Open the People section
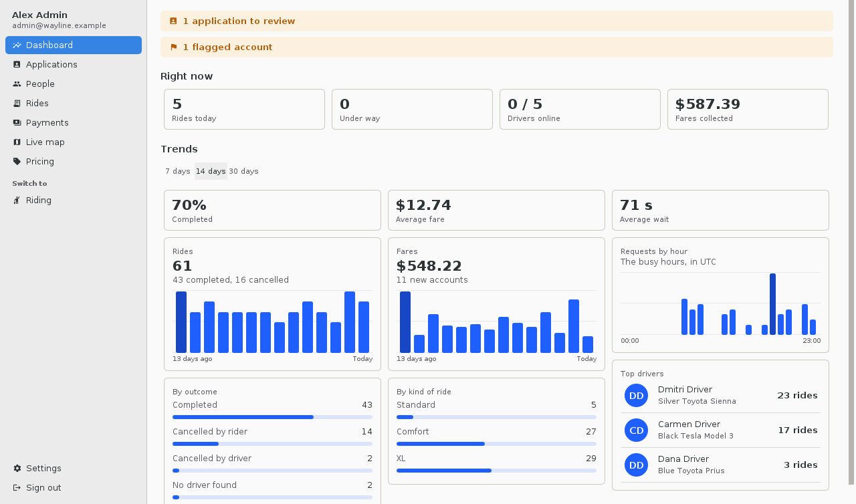The image size is (856, 504). click(x=74, y=84)
